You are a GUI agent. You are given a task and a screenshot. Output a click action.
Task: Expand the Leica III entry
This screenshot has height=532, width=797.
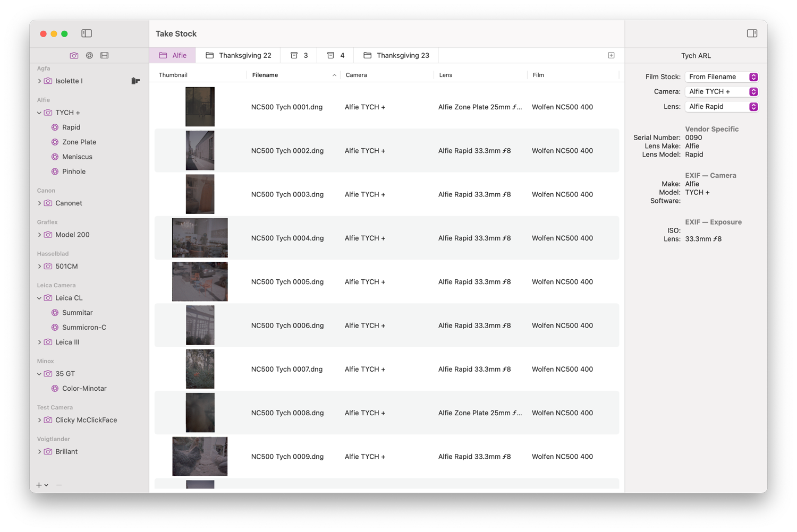(40, 342)
